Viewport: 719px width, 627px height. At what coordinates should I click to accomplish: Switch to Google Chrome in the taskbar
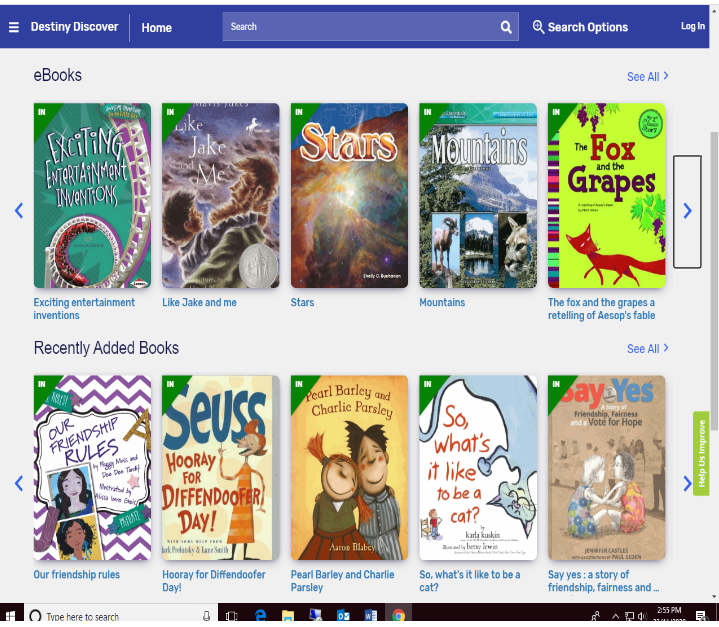coord(398,616)
